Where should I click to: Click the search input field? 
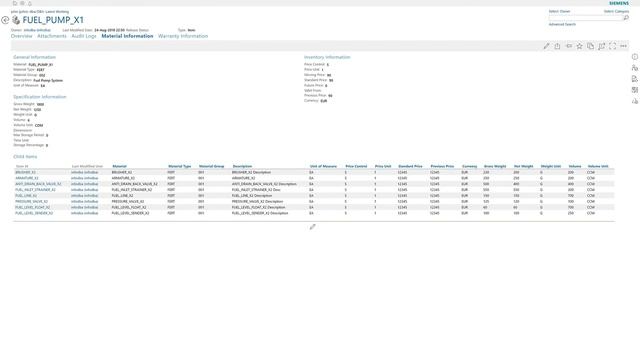[x=585, y=18]
